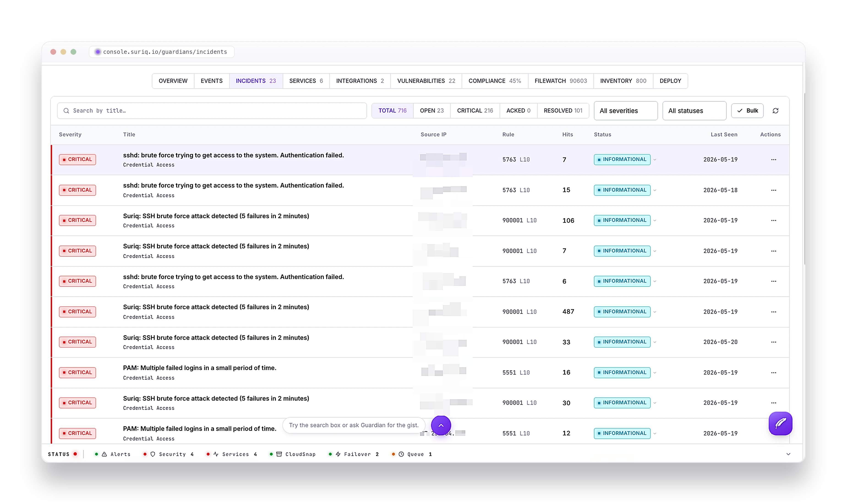Click the purple scroll-up chevron button
The image size is (847, 504).
(441, 425)
